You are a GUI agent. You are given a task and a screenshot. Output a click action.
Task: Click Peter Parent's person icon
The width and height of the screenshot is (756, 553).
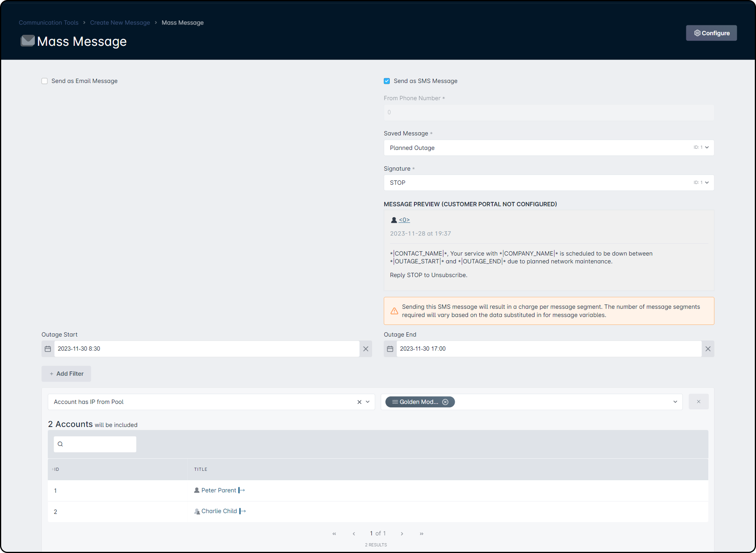(x=197, y=490)
